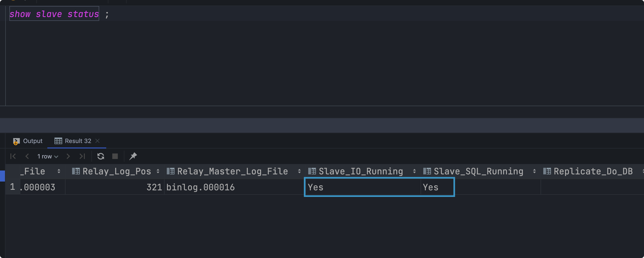Switch to the Output tab

pos(28,141)
